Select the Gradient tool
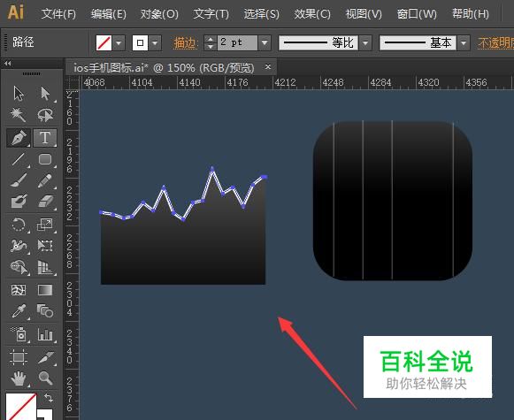The height and width of the screenshot is (420, 514). 45,290
